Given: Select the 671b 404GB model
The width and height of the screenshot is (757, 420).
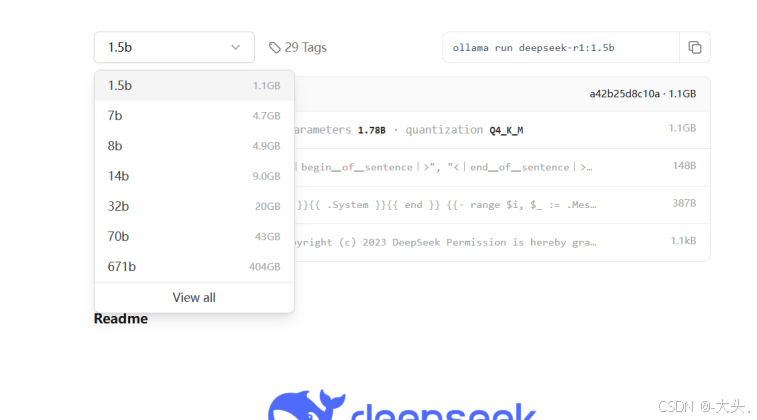Looking at the screenshot, I should pos(194,266).
